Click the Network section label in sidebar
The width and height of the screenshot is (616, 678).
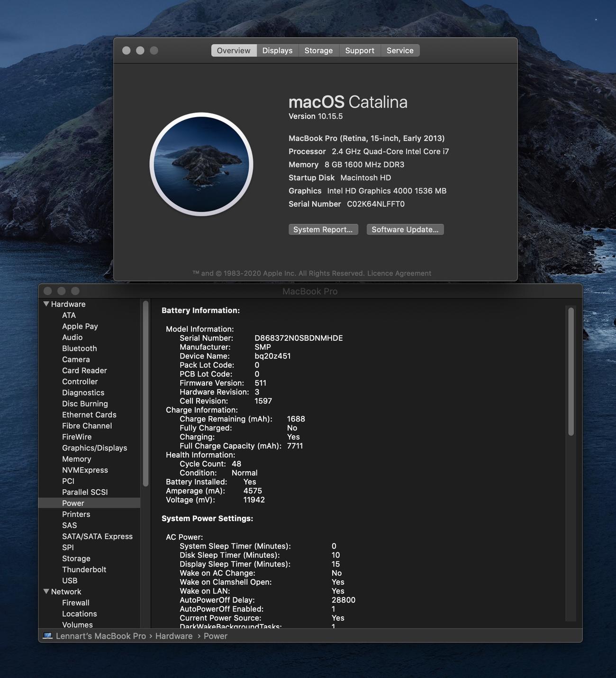click(66, 592)
